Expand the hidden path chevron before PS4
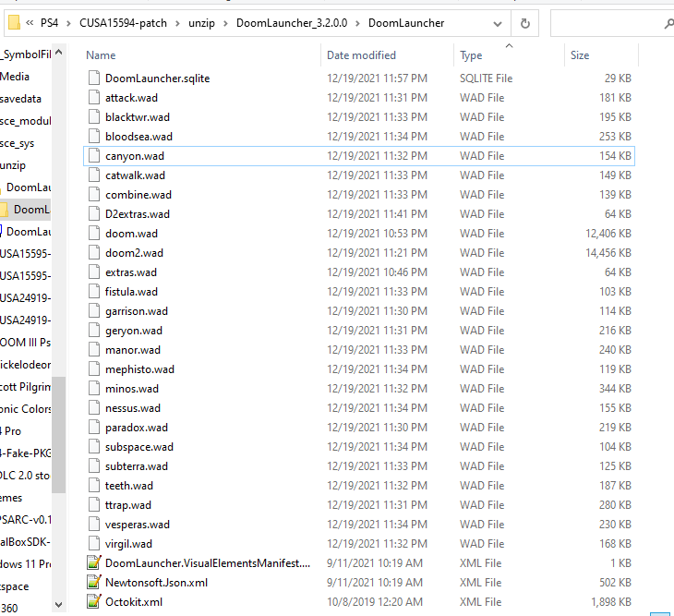 [x=30, y=23]
